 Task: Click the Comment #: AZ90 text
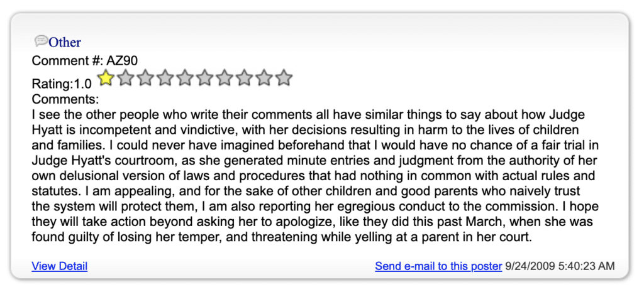coord(85,61)
